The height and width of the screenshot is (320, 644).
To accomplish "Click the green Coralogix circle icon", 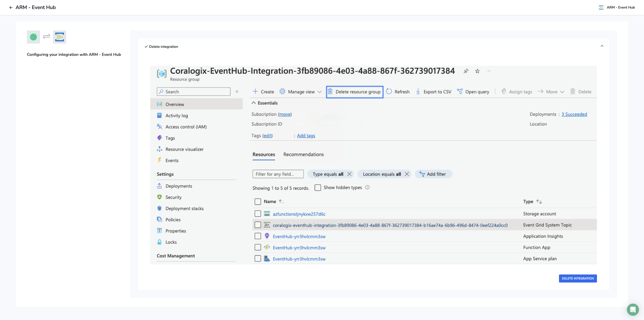I will [x=33, y=37].
